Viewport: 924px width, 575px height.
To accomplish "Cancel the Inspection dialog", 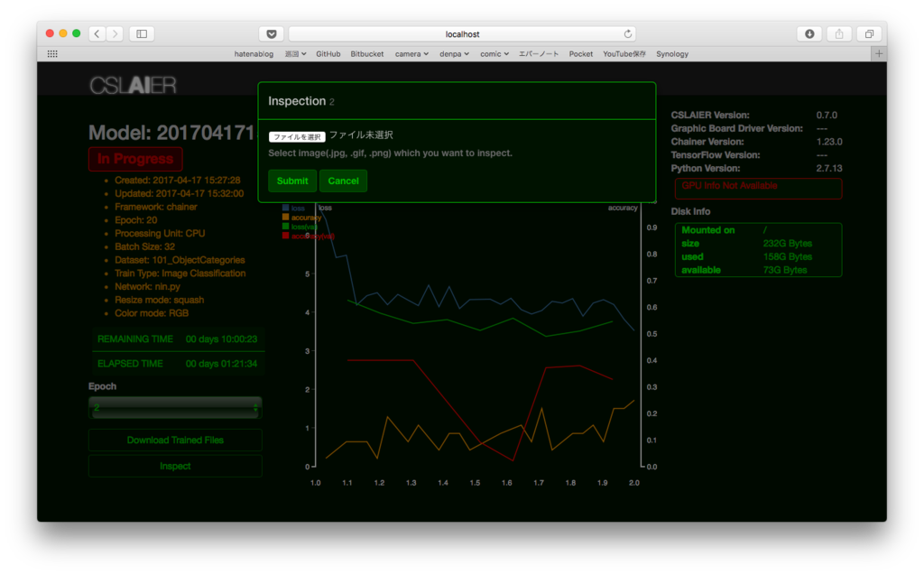I will click(343, 181).
